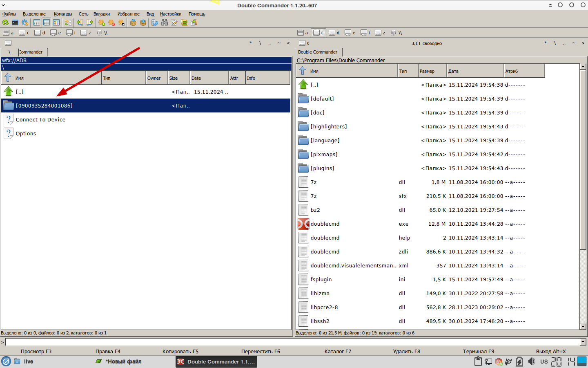588x368 pixels.
Task: Open the Выделение menu
Action: [x=34, y=14]
